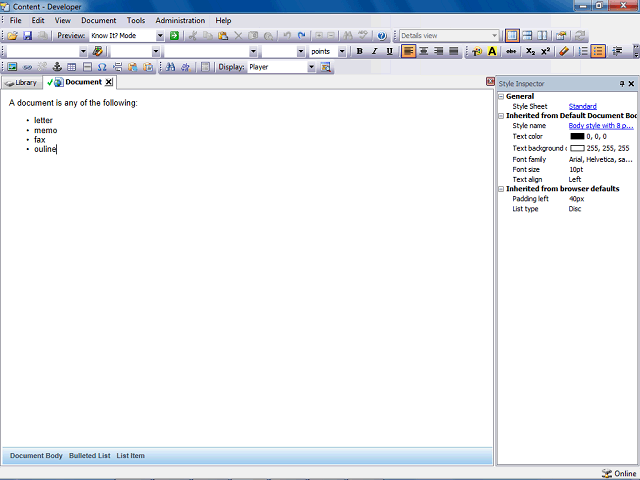Open help via the blue question mark icon
Viewport: 640px width, 480px height.
pyautogui.click(x=382, y=36)
